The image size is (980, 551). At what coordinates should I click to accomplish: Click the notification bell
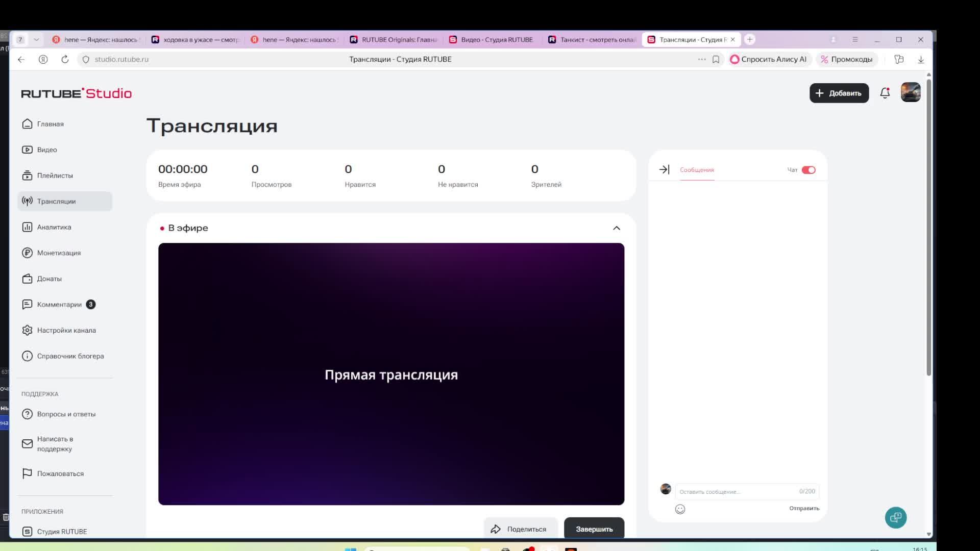pos(885,93)
